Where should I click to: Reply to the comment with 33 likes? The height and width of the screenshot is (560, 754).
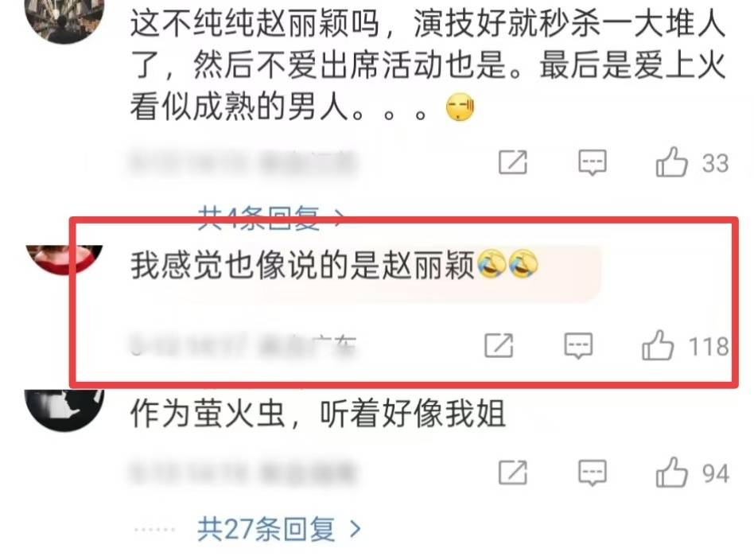coord(592,162)
